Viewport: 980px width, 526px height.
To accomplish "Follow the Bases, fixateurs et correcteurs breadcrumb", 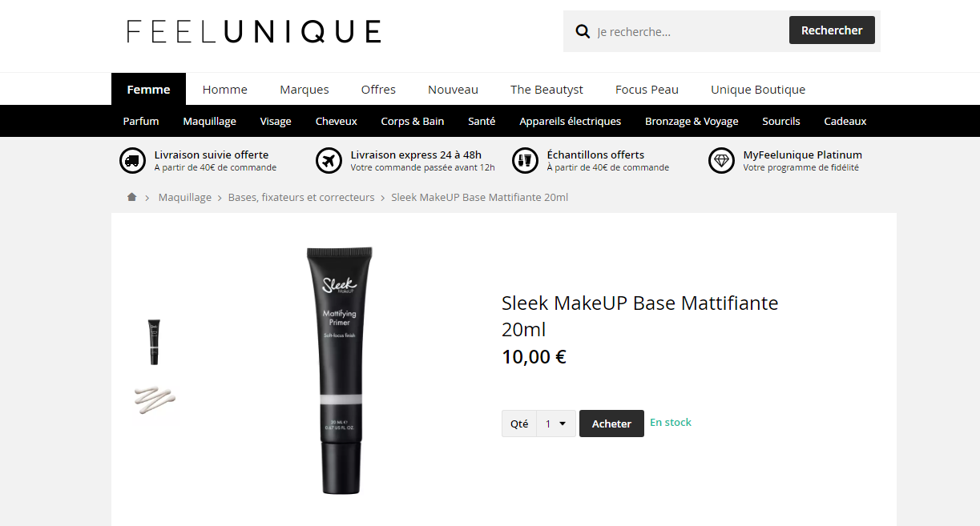I will 301,197.
